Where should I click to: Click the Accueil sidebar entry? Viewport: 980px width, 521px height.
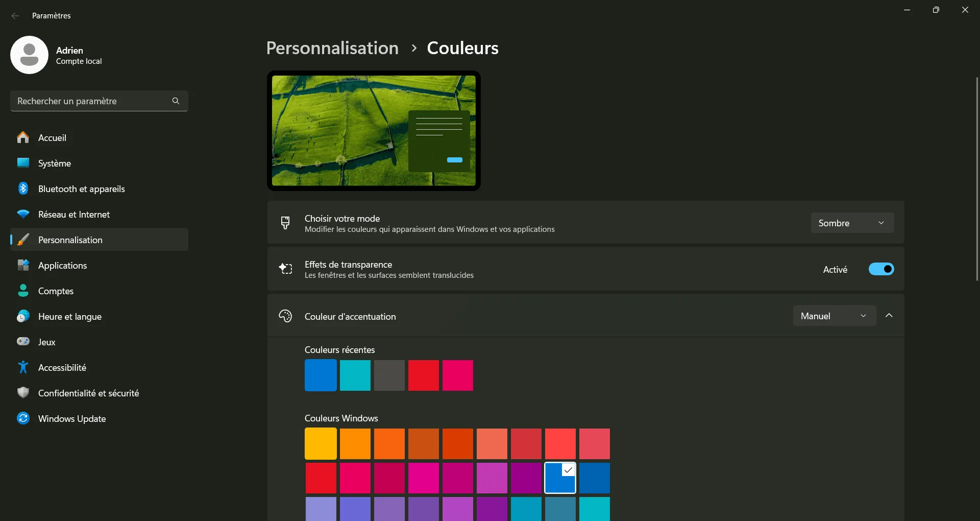[x=52, y=137]
